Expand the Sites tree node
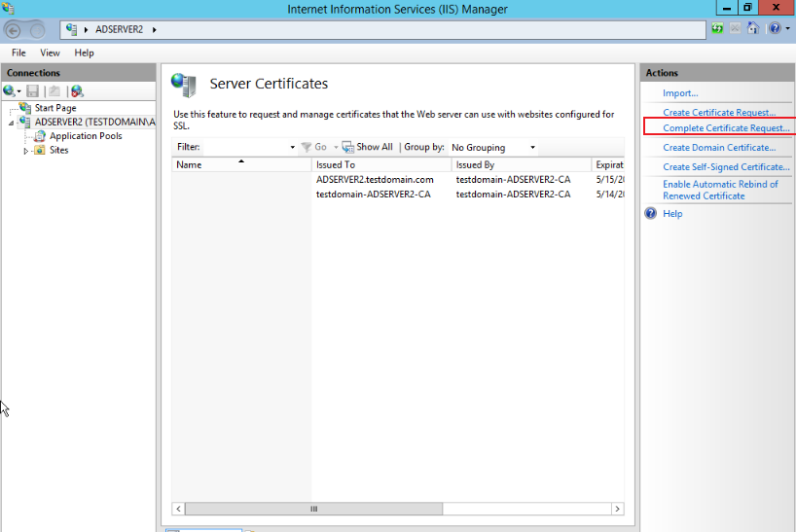796x532 pixels. (26, 151)
